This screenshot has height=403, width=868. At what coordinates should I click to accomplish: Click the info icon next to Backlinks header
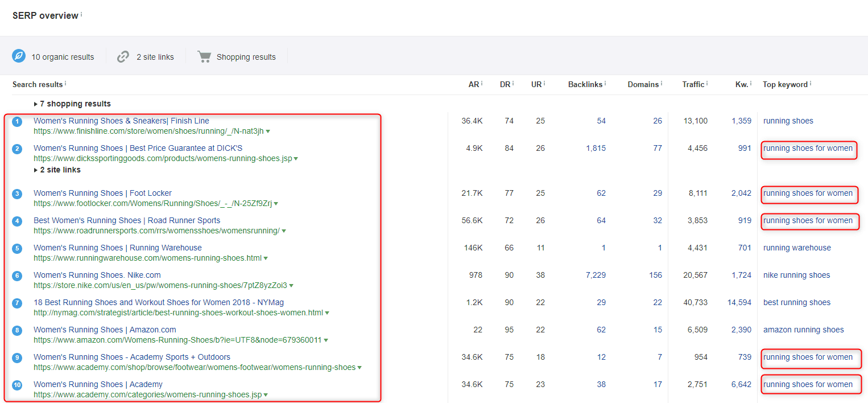pos(605,83)
